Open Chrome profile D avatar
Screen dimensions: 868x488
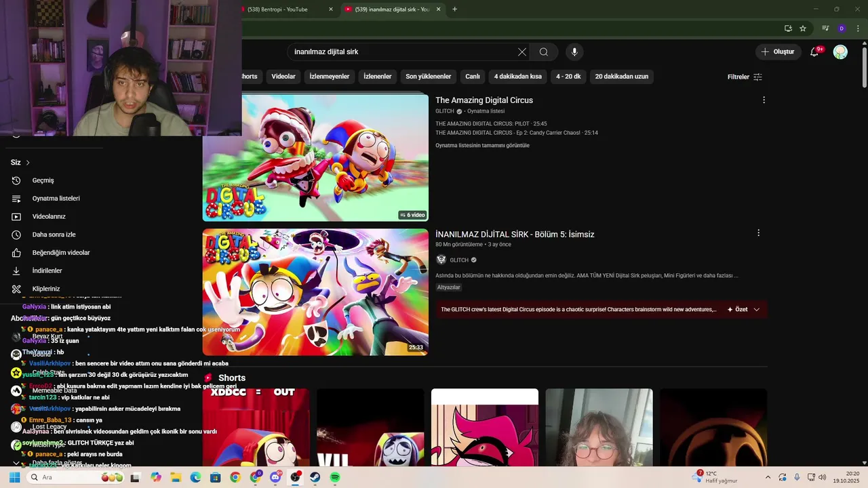tap(842, 28)
